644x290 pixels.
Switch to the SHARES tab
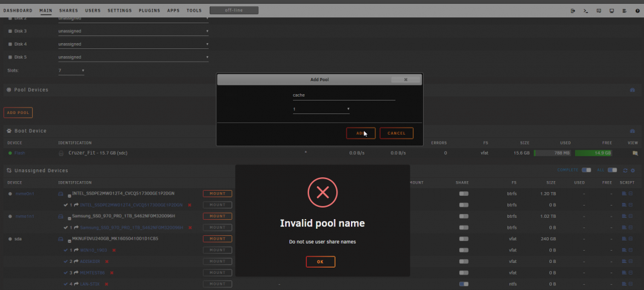(69, 11)
